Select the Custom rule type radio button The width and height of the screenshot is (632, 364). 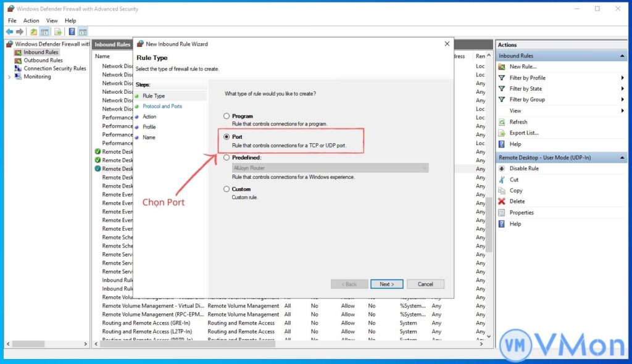227,189
